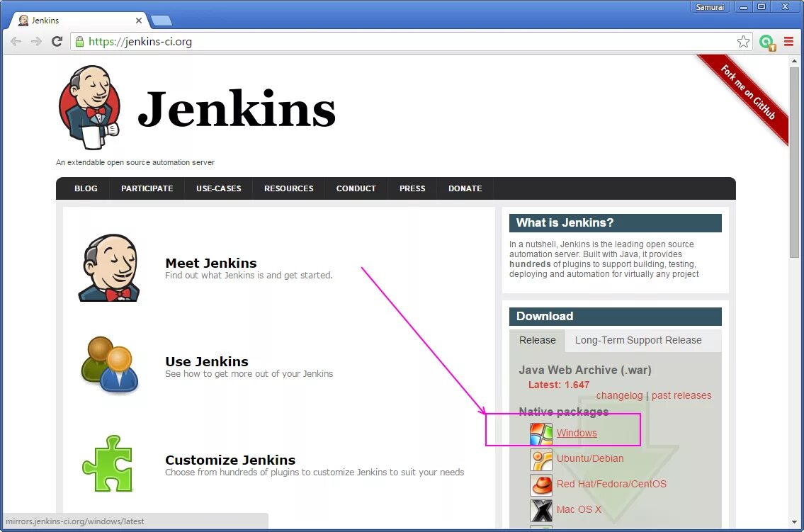Image resolution: width=804 pixels, height=532 pixels.
Task: Go forward in browser history
Action: pos(36,42)
